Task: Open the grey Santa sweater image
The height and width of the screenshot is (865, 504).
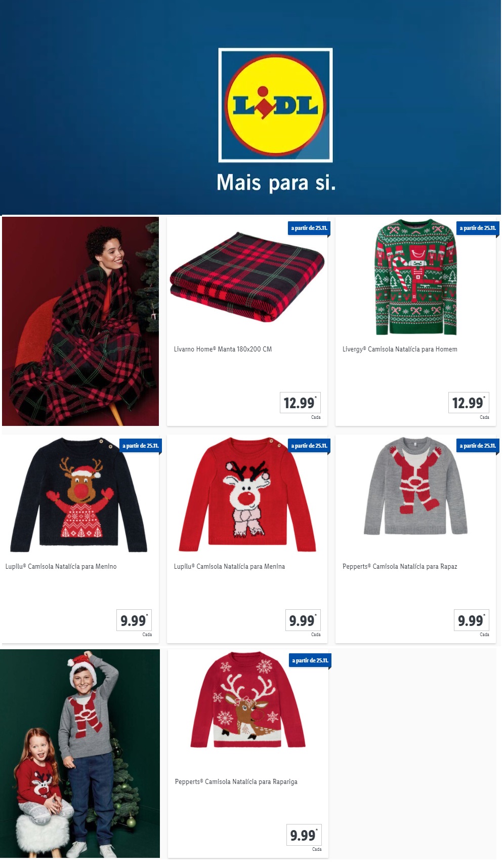Action: pos(416,486)
